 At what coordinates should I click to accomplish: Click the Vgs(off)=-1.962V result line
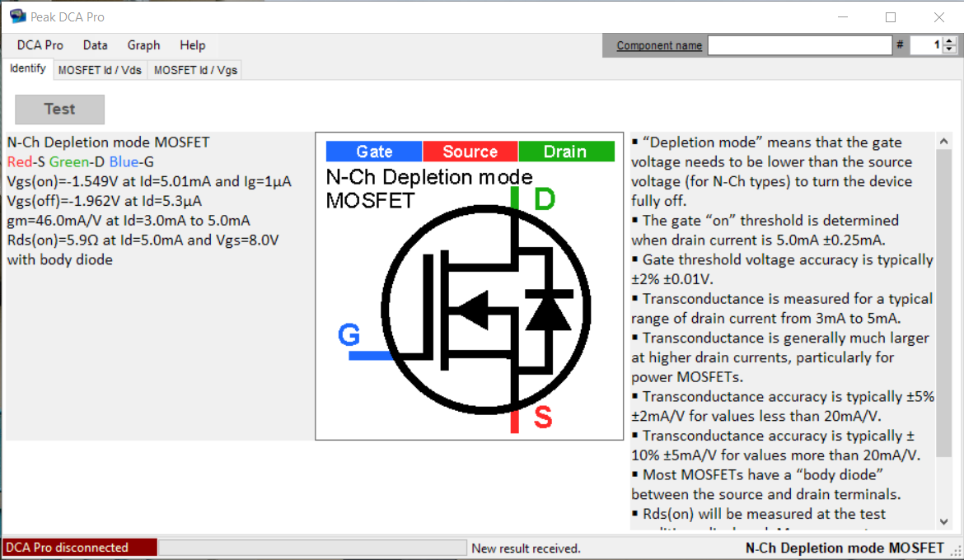[x=105, y=201]
